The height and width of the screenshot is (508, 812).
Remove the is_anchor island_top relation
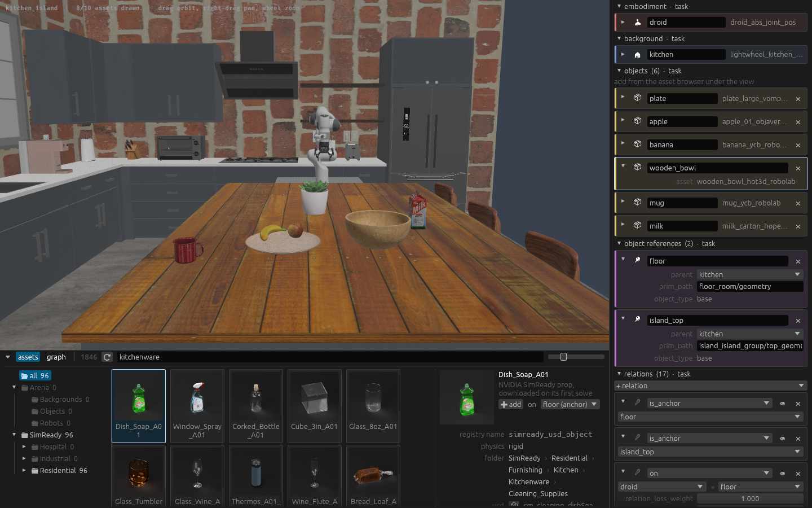(x=798, y=439)
